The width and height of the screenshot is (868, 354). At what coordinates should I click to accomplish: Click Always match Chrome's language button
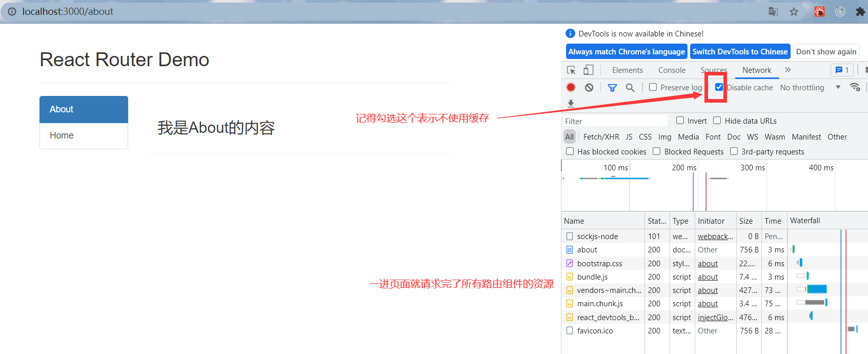tap(627, 52)
